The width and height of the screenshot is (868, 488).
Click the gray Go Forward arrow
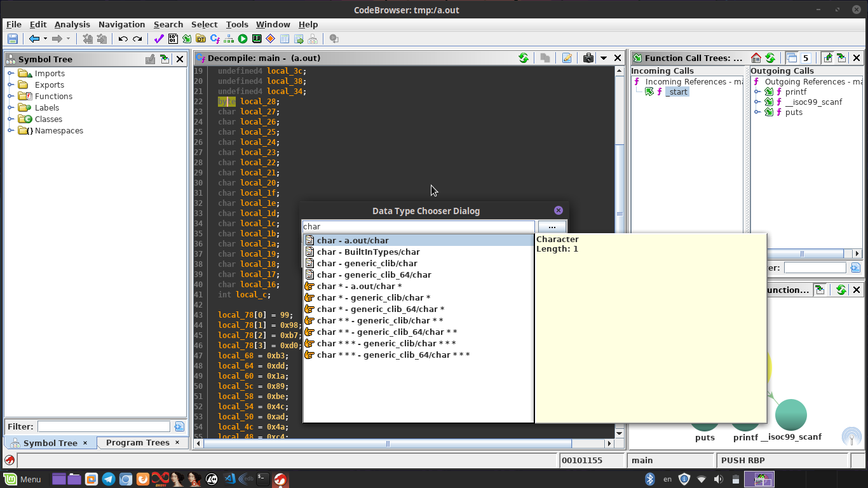pos(57,39)
